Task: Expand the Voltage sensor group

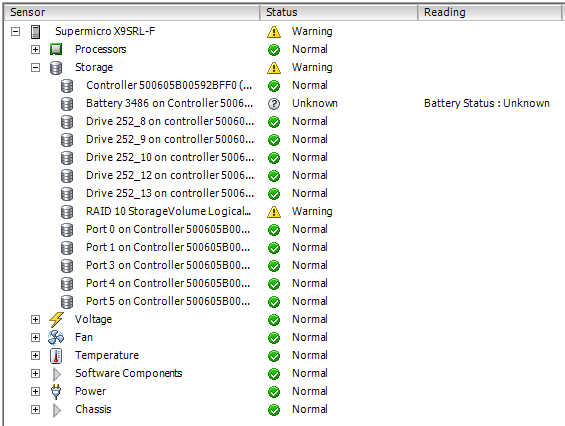Action: (35, 319)
